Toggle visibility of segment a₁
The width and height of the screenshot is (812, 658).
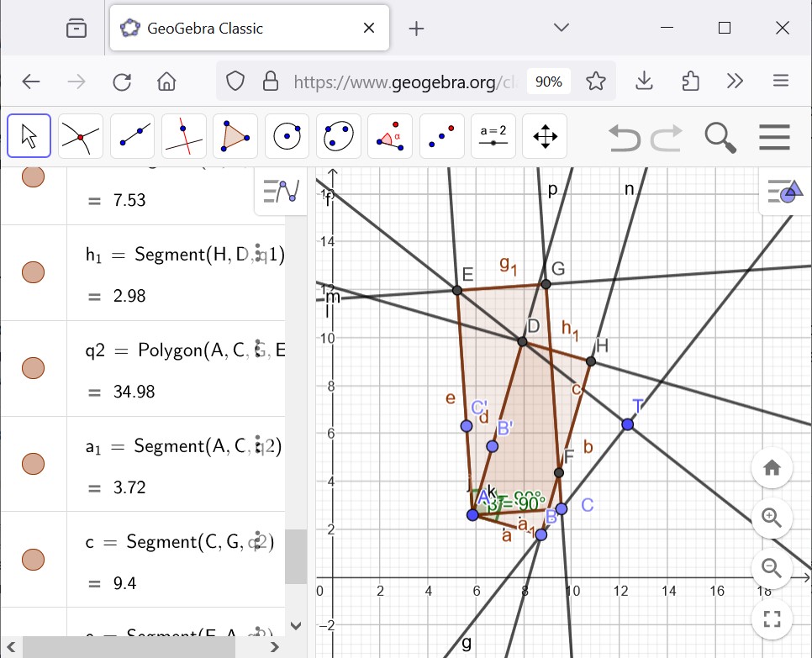tap(33, 463)
